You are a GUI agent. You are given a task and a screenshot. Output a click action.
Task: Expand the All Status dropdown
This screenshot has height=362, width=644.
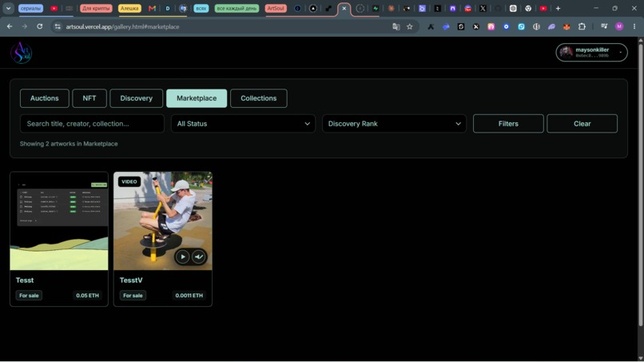click(x=243, y=124)
